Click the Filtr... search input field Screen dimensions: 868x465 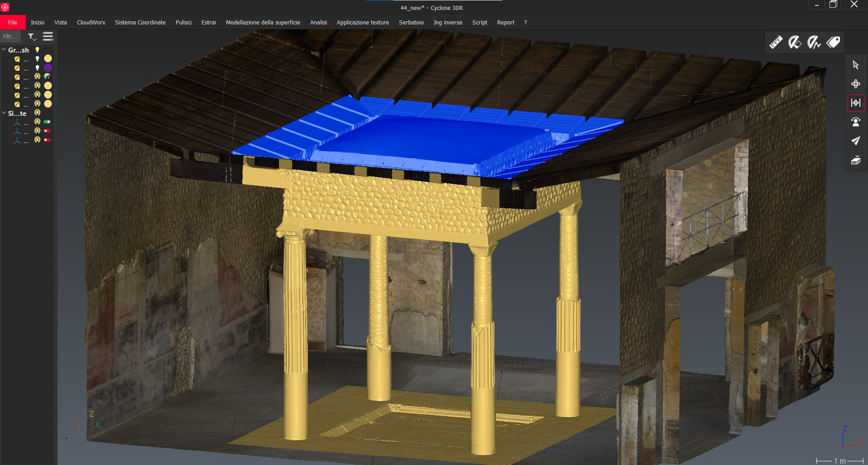10,37
